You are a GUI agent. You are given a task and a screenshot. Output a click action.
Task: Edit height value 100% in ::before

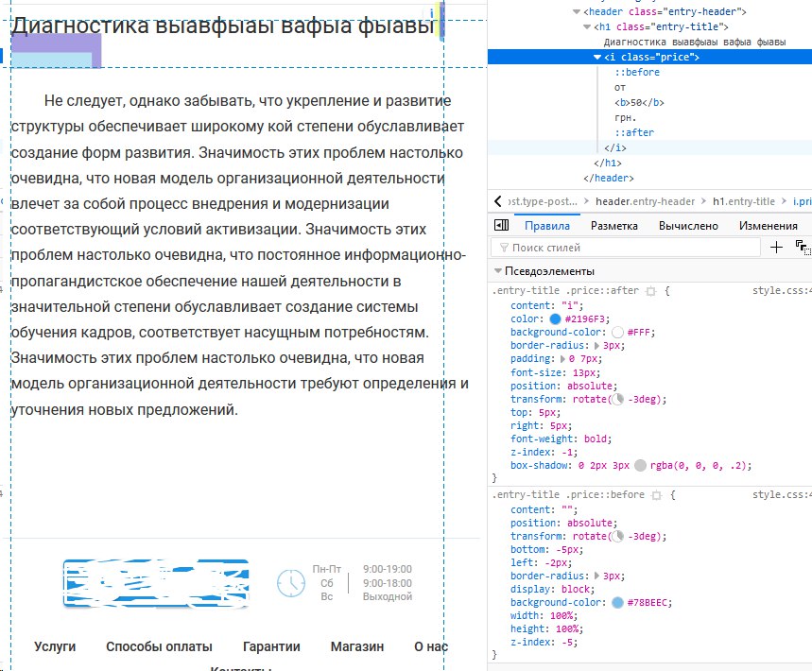click(567, 628)
